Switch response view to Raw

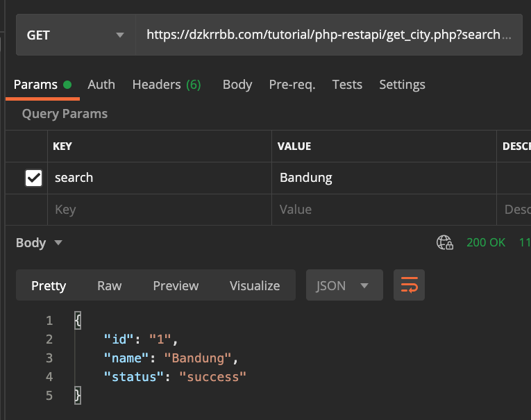coord(109,285)
